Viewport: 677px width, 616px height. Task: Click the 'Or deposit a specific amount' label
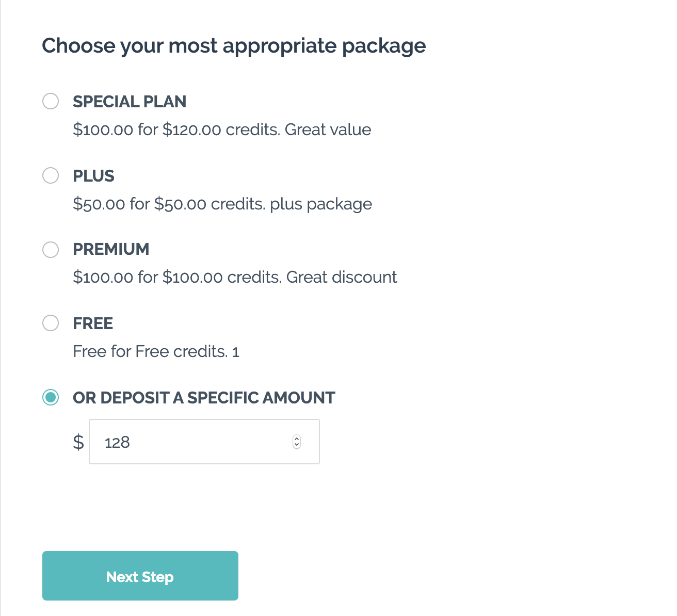click(204, 398)
